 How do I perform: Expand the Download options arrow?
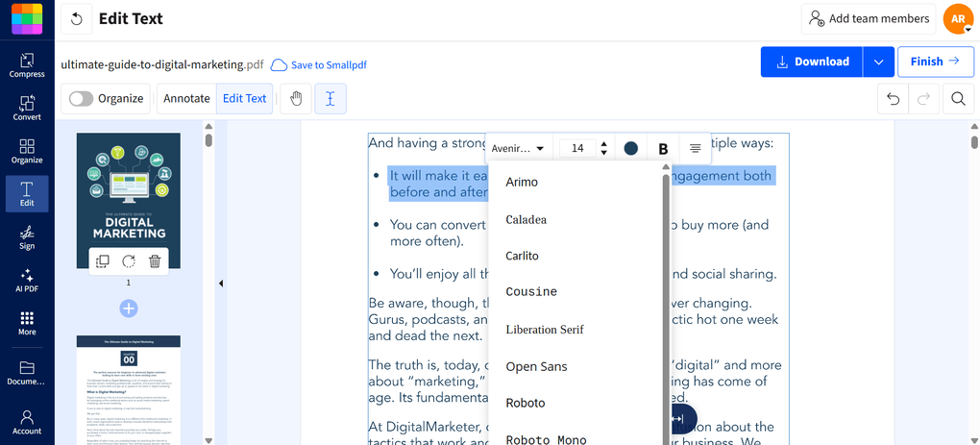click(x=879, y=62)
